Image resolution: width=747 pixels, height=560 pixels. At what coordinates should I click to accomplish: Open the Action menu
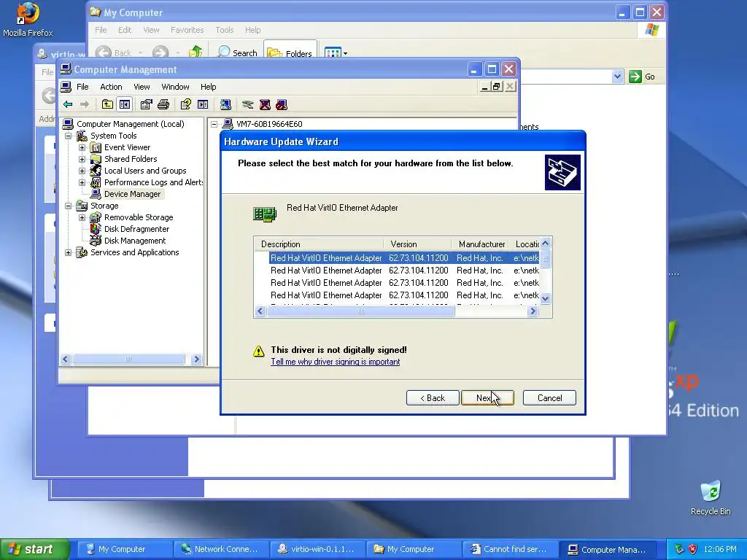111,87
